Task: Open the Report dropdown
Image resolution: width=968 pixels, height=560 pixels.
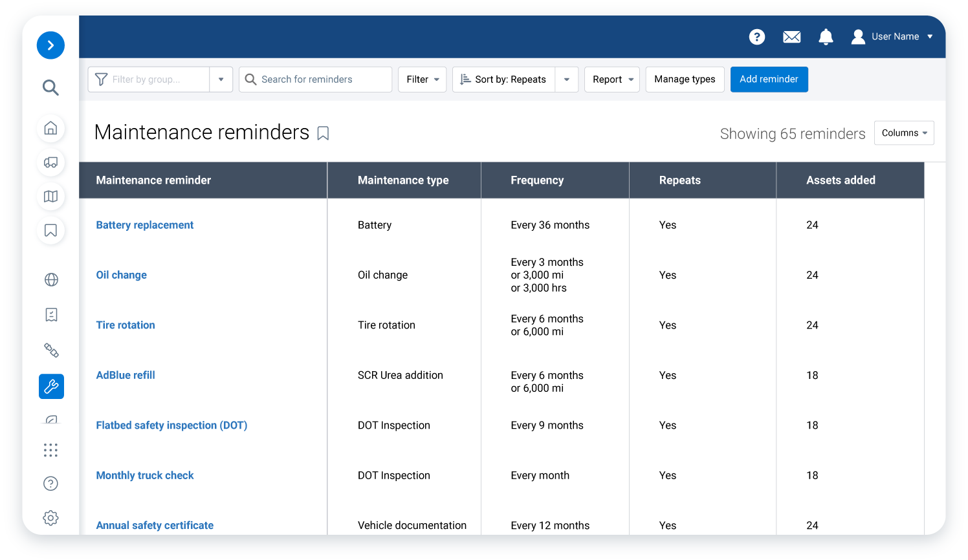Action: 611,79
